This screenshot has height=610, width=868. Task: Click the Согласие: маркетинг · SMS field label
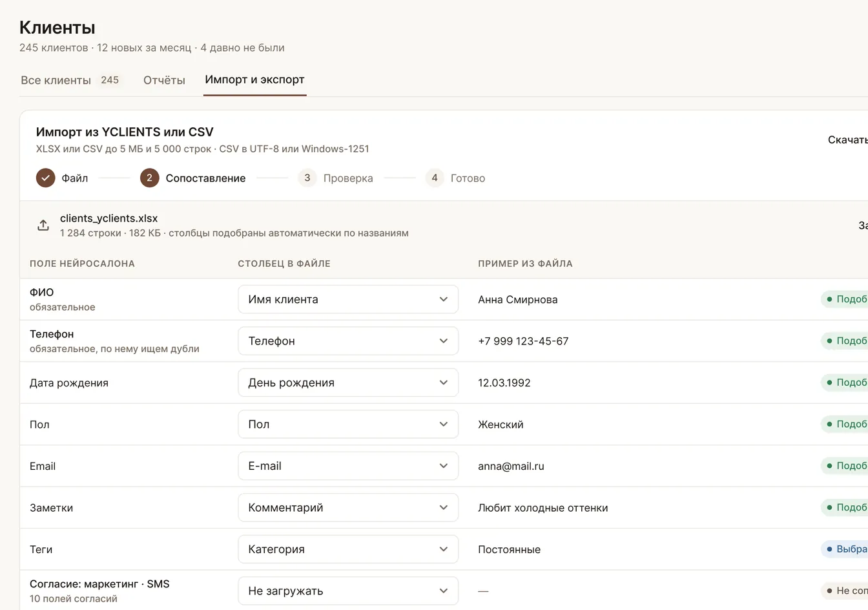click(99, 584)
